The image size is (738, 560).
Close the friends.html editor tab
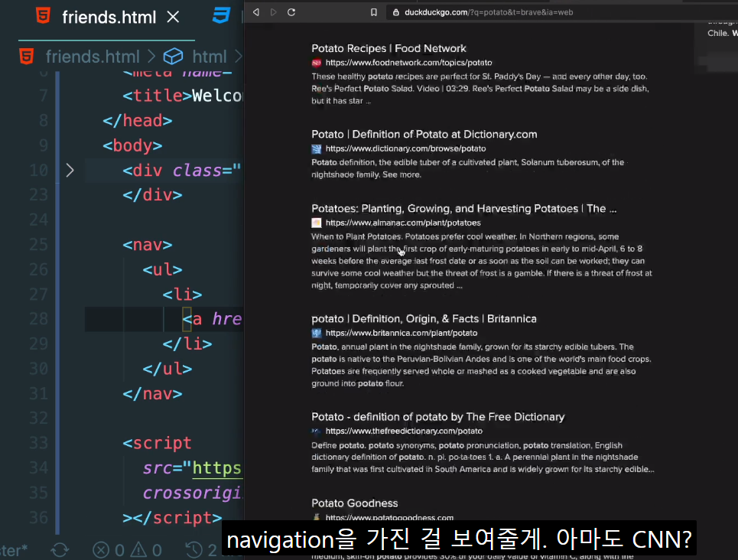[x=173, y=18]
